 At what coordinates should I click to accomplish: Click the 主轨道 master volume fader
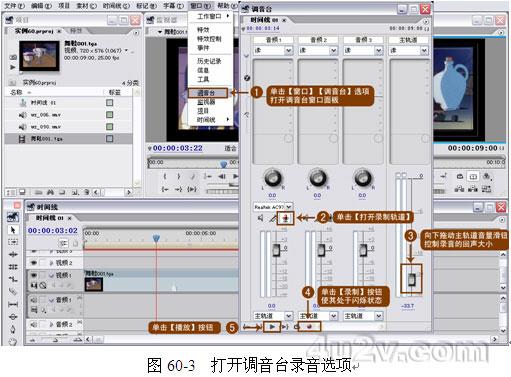tap(412, 280)
